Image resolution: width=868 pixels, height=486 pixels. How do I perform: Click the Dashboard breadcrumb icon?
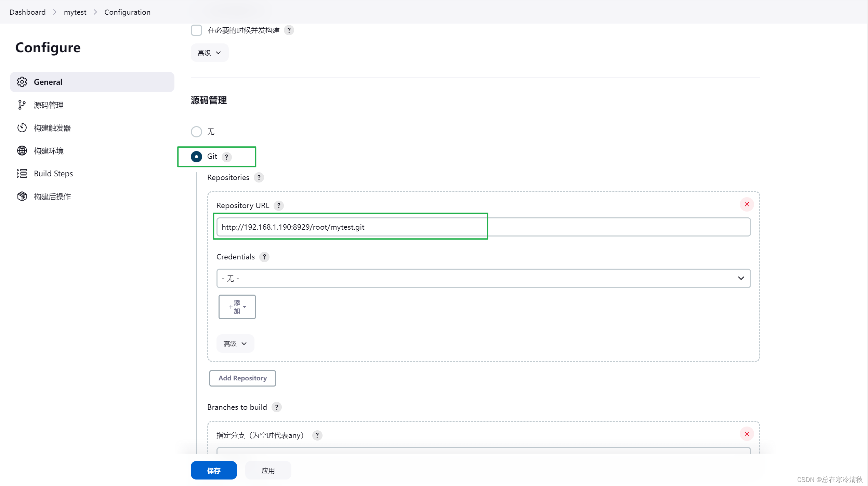[x=27, y=12]
